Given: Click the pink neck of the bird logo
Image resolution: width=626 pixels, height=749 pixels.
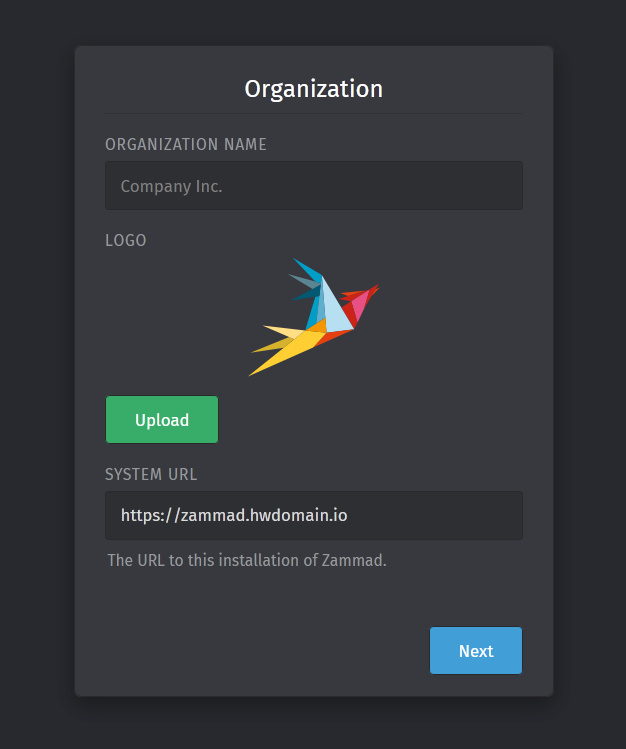Looking at the screenshot, I should tap(358, 309).
